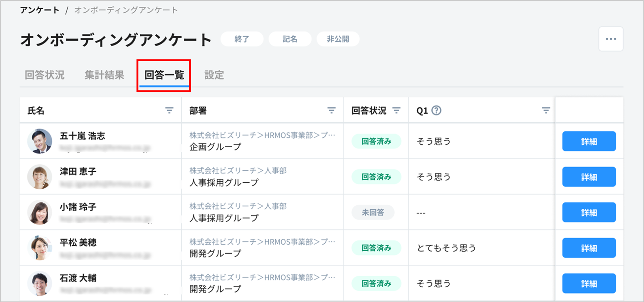The height and width of the screenshot is (302, 644).
Task: Open filter for 部署 column
Action: point(331,110)
